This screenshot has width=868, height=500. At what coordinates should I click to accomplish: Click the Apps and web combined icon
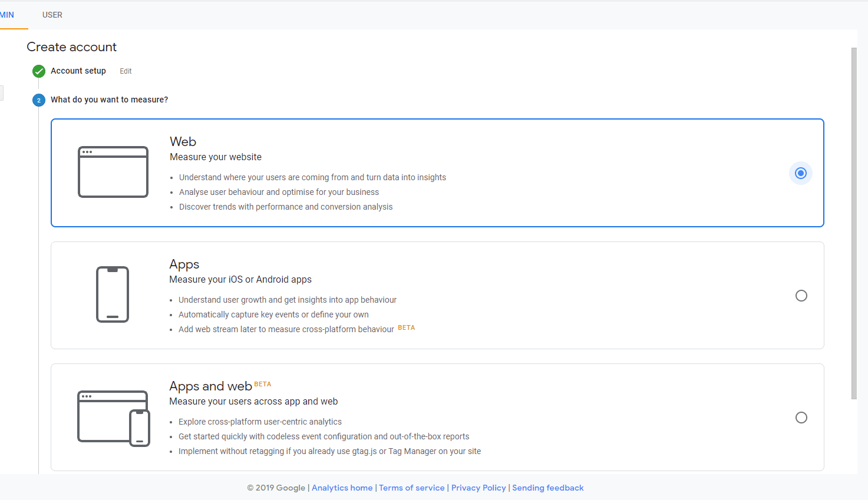click(x=114, y=419)
